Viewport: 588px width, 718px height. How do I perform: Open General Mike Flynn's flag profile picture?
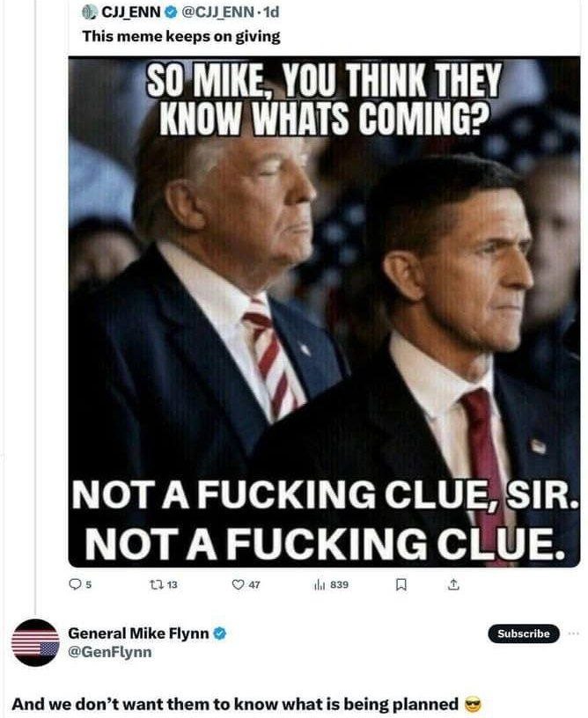[x=36, y=643]
